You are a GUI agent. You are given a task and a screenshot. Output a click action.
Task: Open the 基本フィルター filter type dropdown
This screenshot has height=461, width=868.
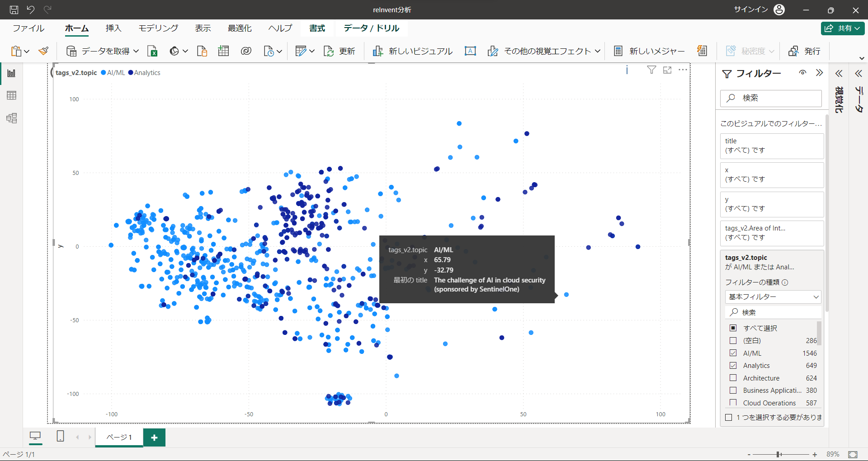[x=773, y=297]
